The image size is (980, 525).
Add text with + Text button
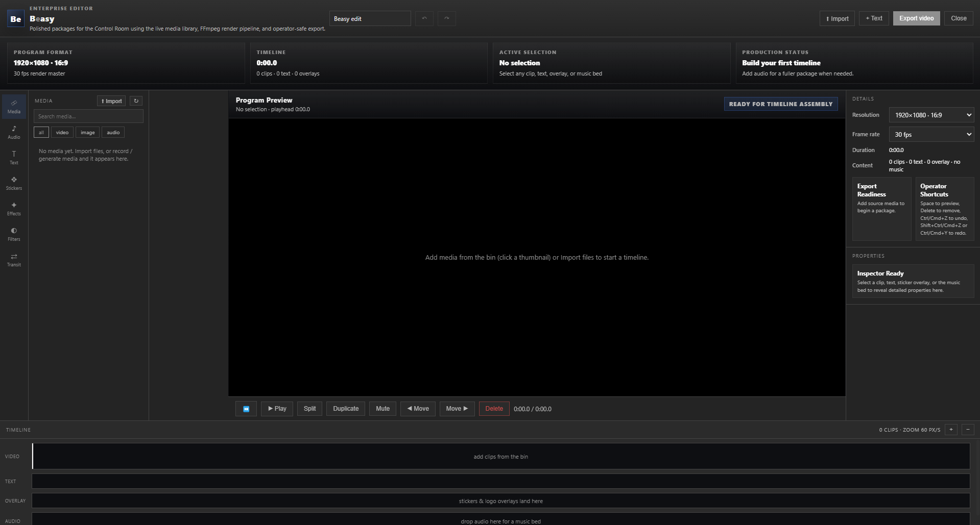pos(874,18)
